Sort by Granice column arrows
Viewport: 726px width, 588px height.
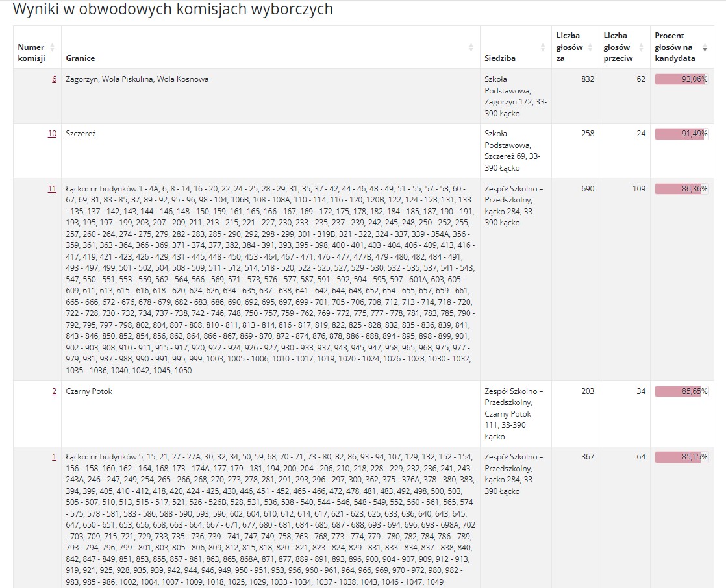[x=471, y=47]
